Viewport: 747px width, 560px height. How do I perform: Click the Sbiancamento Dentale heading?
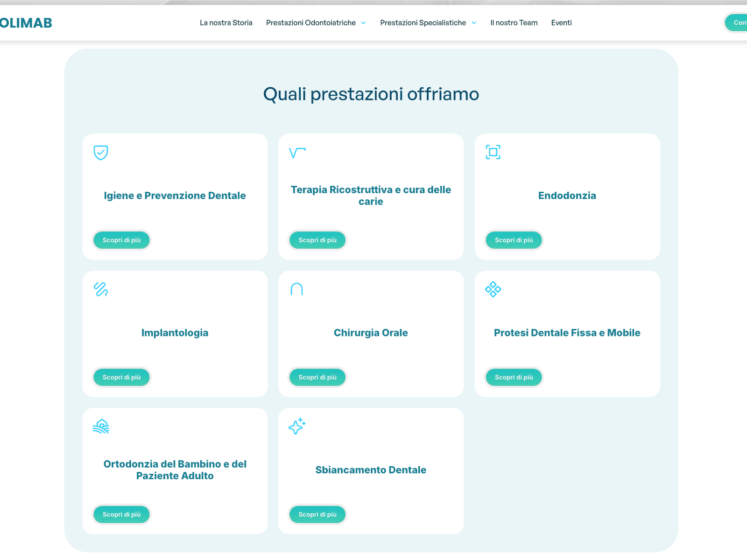(371, 470)
